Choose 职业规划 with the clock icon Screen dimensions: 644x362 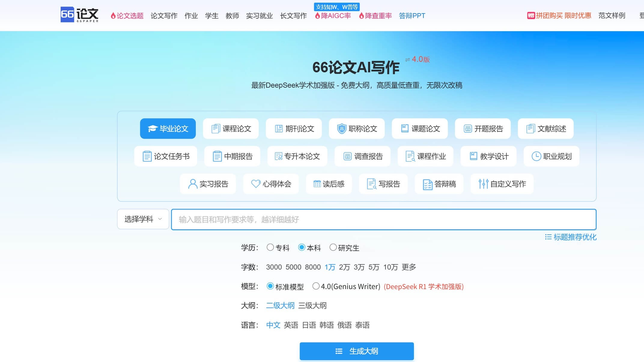click(x=551, y=156)
